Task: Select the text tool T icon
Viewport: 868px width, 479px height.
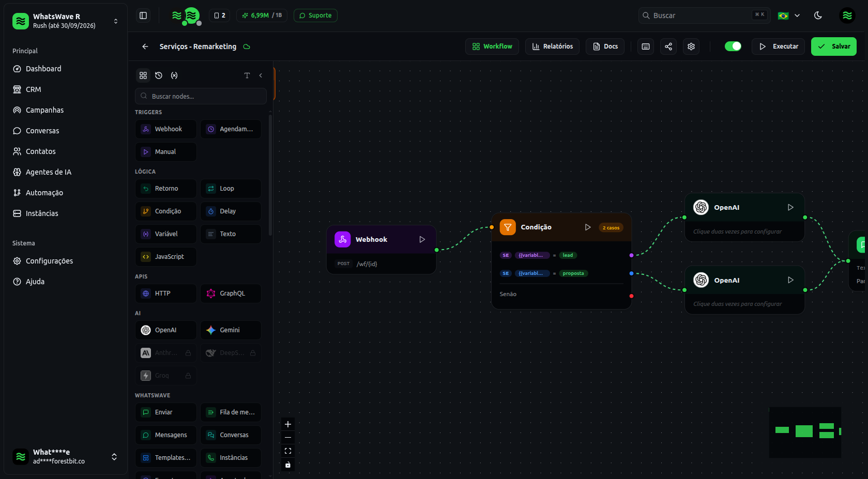Action: coord(247,75)
